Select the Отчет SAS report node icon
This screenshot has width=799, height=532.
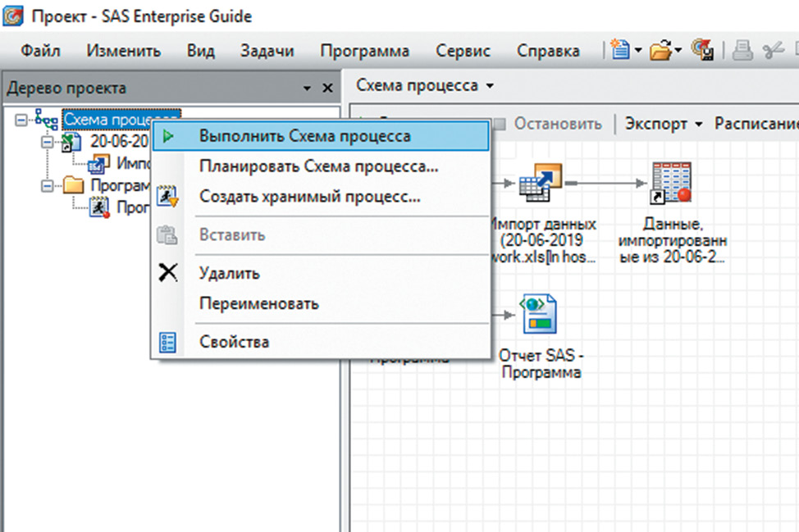pos(540,314)
